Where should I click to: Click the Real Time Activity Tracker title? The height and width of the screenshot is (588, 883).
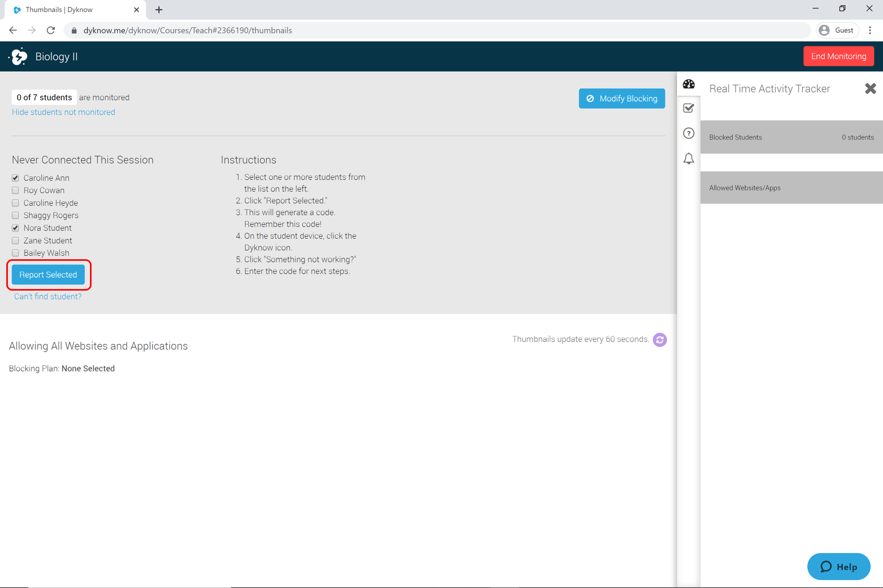(769, 88)
